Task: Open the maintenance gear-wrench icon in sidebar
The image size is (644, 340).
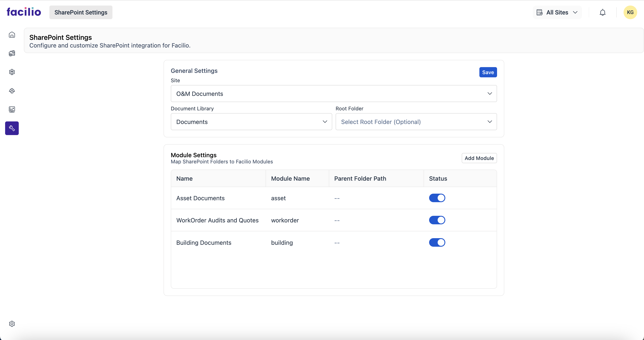Action: click(12, 72)
